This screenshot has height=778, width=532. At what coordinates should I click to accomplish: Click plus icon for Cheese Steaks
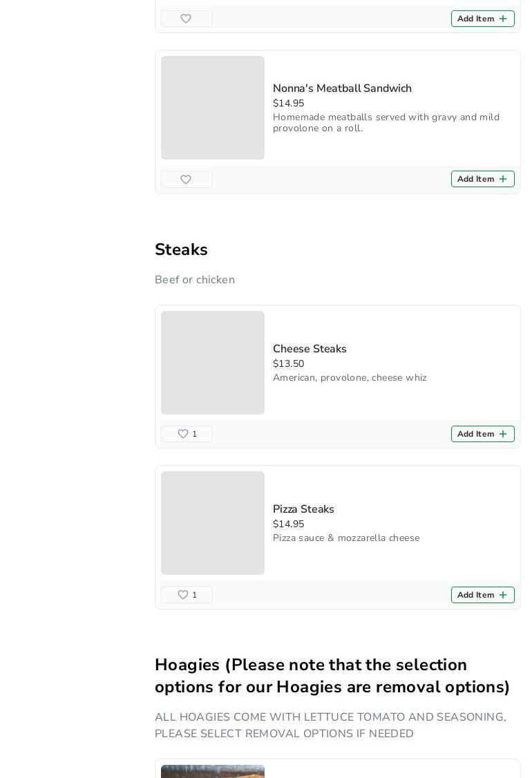click(x=503, y=434)
